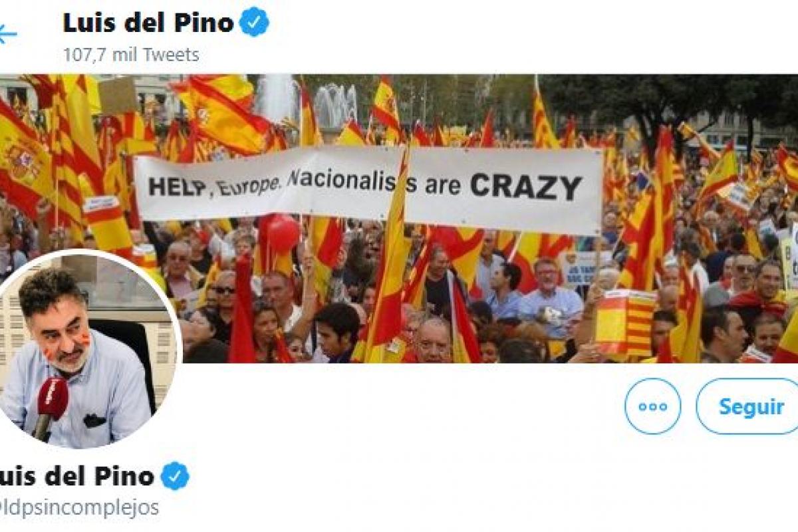Select the @ldpsincomplejos username handle

[x=80, y=507]
